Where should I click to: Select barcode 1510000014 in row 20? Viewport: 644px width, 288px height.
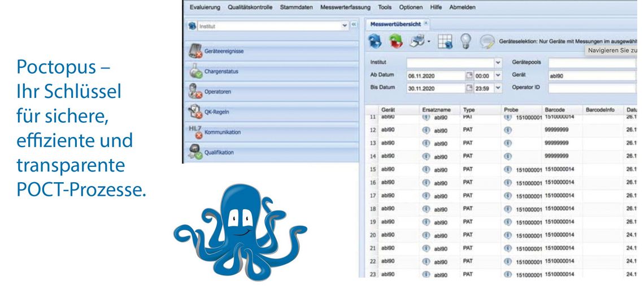[559, 234]
